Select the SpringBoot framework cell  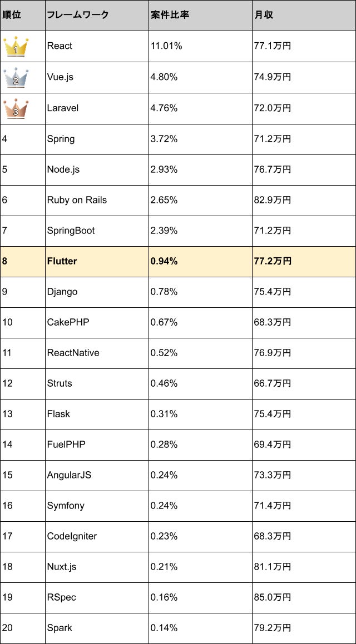pyautogui.click(x=97, y=231)
